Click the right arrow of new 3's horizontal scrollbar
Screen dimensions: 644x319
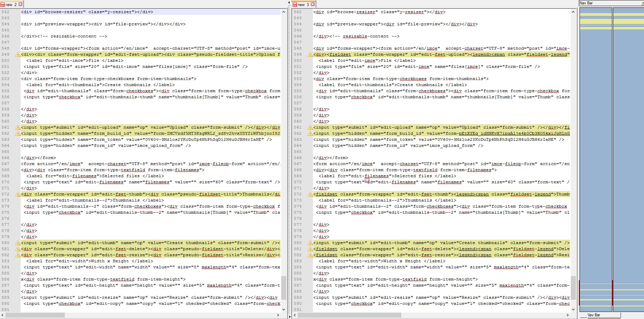(x=568, y=315)
